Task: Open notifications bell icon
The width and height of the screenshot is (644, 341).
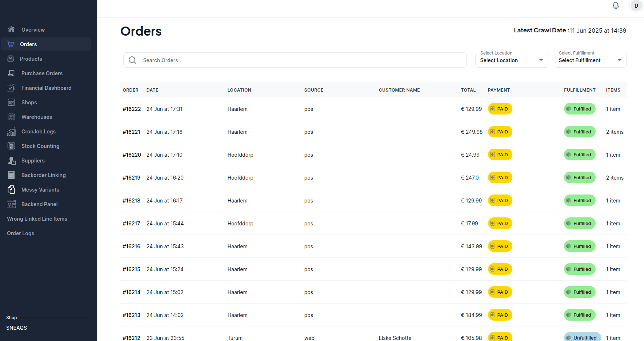Action: (616, 5)
